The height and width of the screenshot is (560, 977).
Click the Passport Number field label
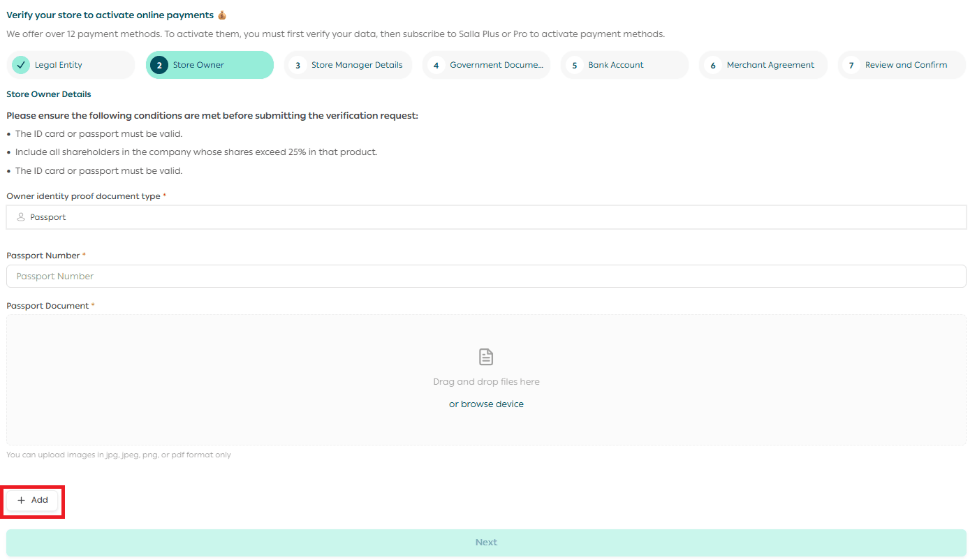point(43,256)
